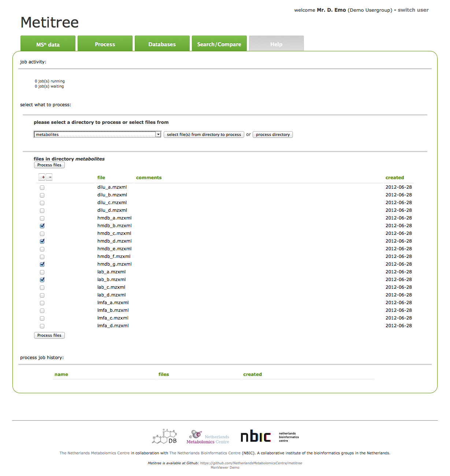Viewport: 450px width, 476px height.
Task: Sort by the 'comments' column header
Action: tap(149, 178)
